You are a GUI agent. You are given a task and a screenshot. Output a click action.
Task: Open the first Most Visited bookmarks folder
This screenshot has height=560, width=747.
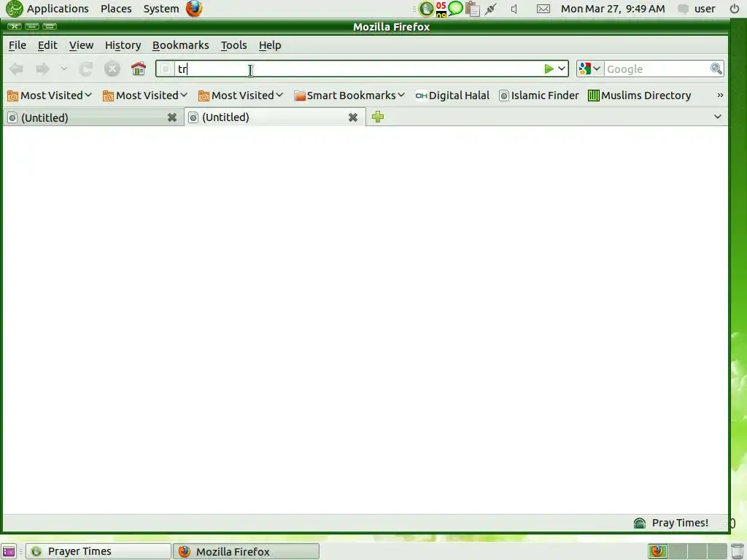(x=50, y=96)
